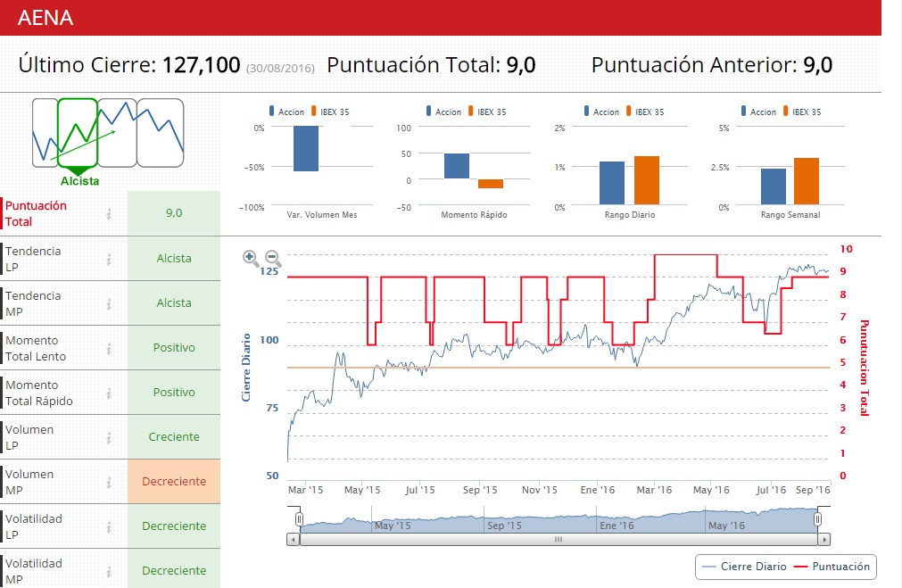Show info for Tendencia MP row

(109, 303)
